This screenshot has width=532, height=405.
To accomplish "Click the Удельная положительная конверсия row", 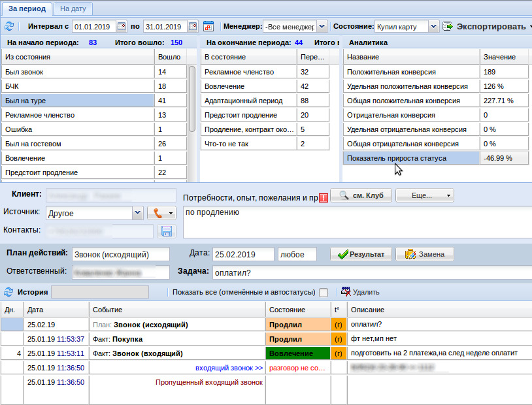I will [x=436, y=86].
